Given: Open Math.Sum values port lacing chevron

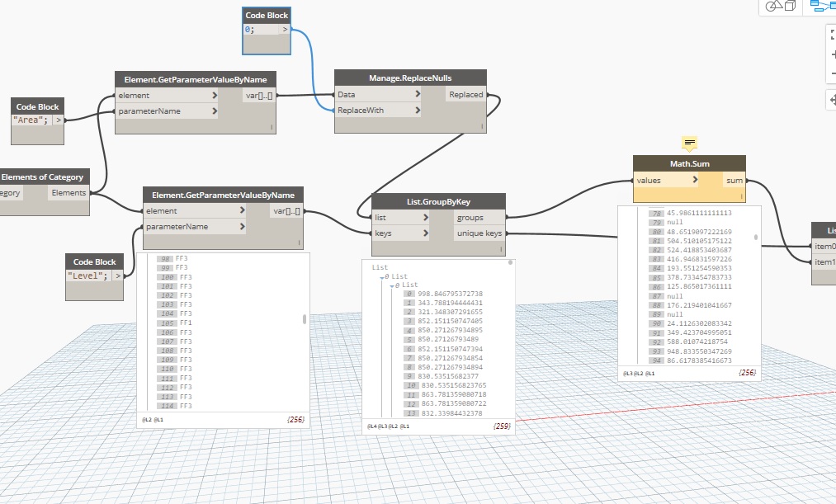Looking at the screenshot, I should [696, 180].
